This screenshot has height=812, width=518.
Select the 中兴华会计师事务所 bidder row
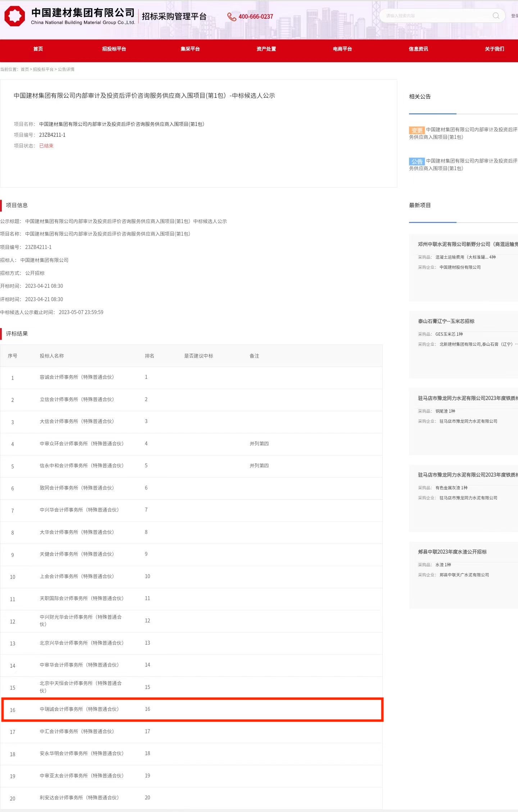point(191,511)
